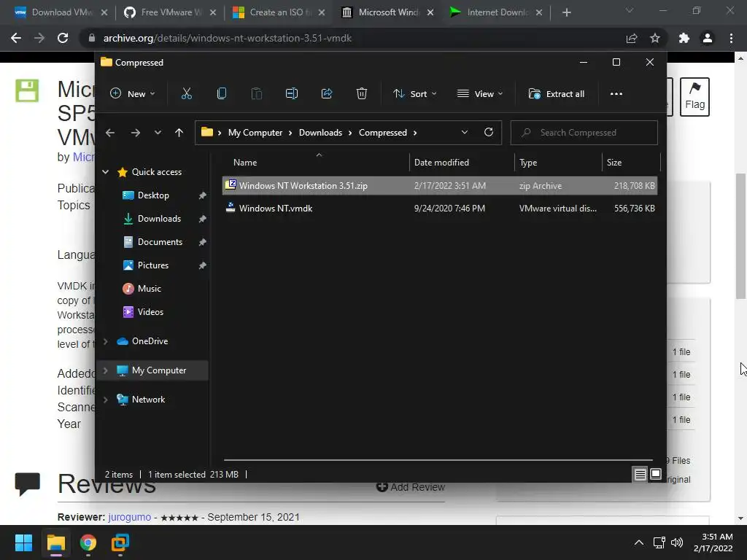Open the See more ellipsis menu

616,94
